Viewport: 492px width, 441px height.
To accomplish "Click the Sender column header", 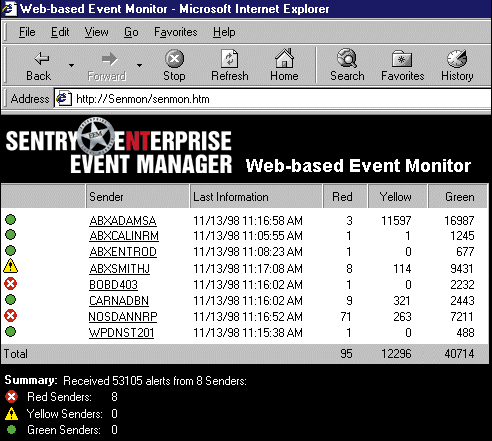I will [137, 196].
